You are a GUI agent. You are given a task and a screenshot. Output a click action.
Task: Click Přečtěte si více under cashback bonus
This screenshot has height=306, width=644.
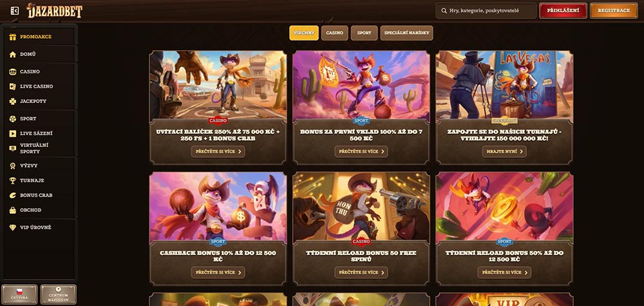coord(218,273)
